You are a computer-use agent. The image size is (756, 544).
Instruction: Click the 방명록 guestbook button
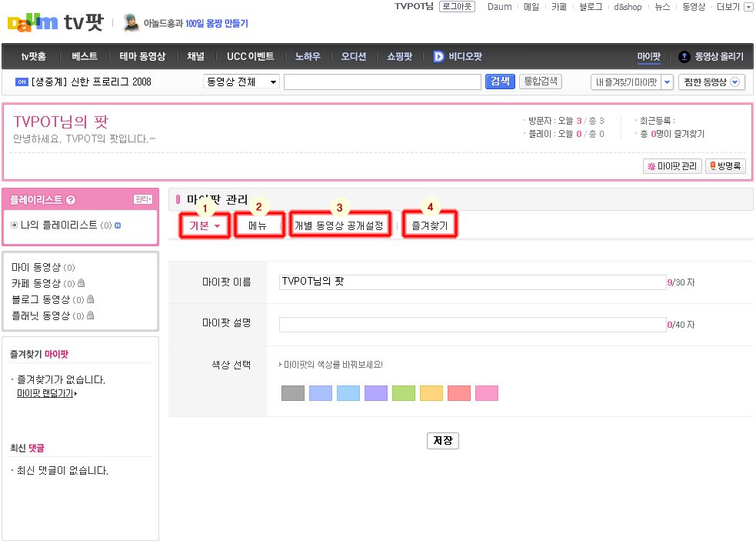(725, 166)
